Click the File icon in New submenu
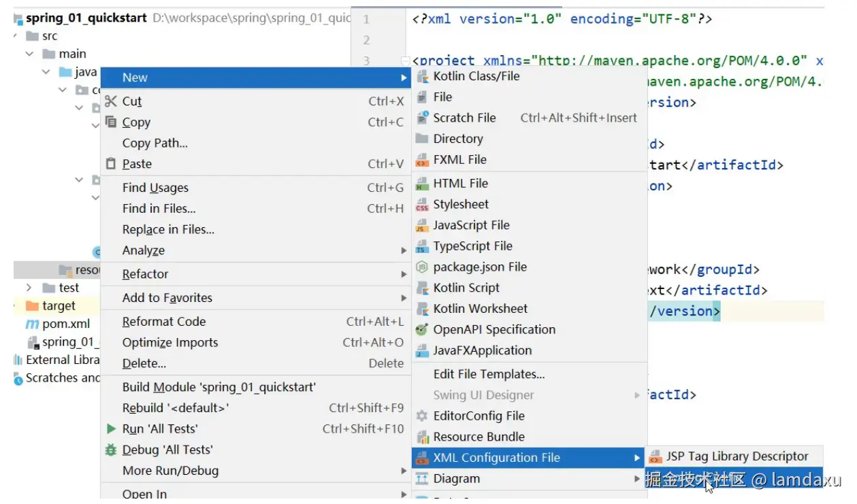This screenshot has height=504, width=857. coord(422,97)
